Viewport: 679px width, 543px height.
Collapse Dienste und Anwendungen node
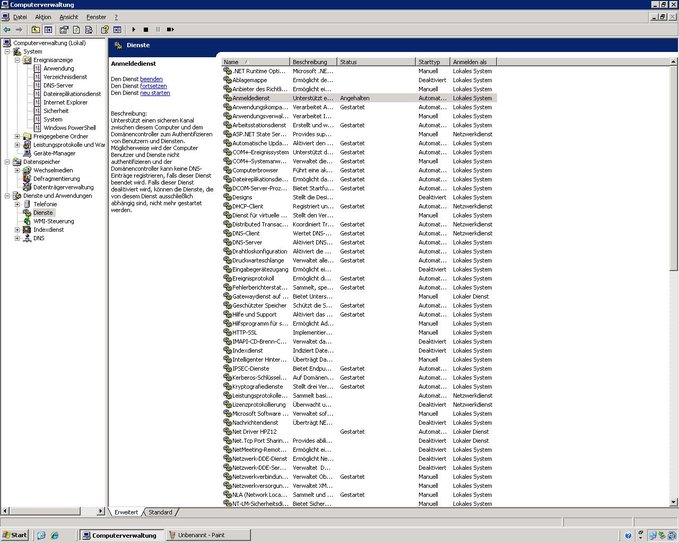click(x=7, y=196)
